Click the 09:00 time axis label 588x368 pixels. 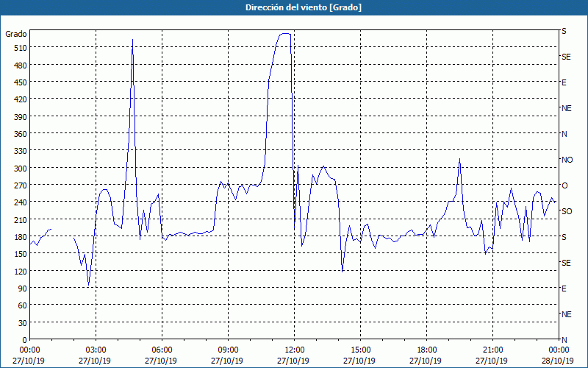tap(228, 350)
